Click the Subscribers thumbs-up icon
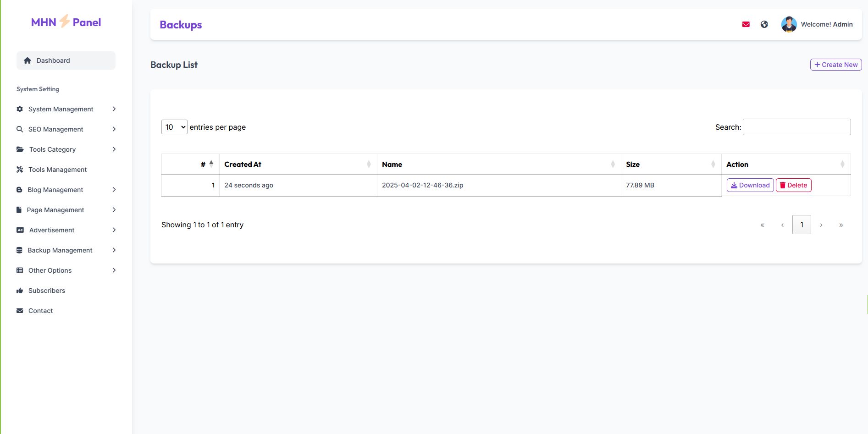Screen dimensions: 868x434 pos(20,291)
